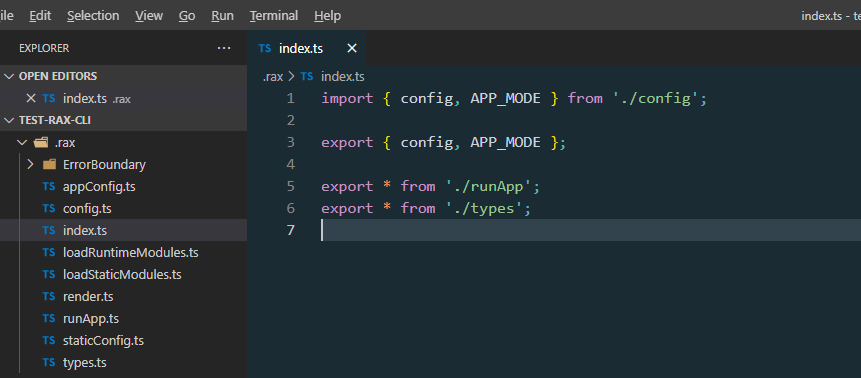Click the ErrorBoundary folder icon
Image resolution: width=861 pixels, height=378 pixels.
[49, 164]
